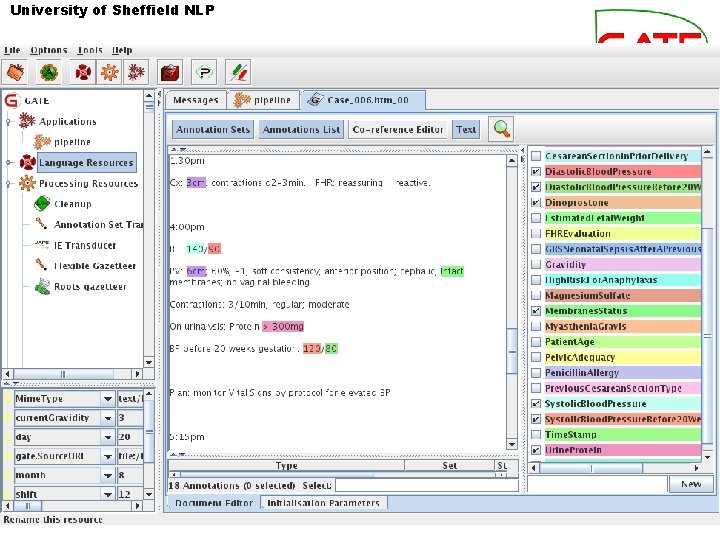
Task: Select the Document Editor tab
Action: click(214, 503)
